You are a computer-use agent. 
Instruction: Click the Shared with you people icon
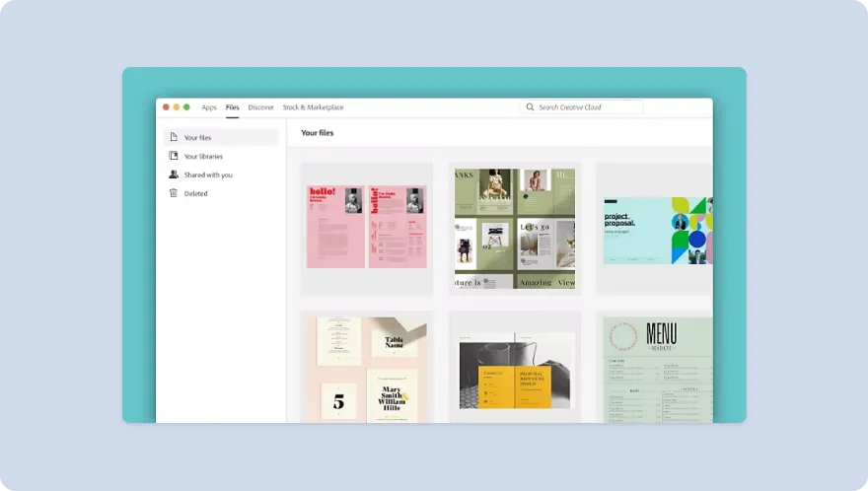tap(174, 175)
